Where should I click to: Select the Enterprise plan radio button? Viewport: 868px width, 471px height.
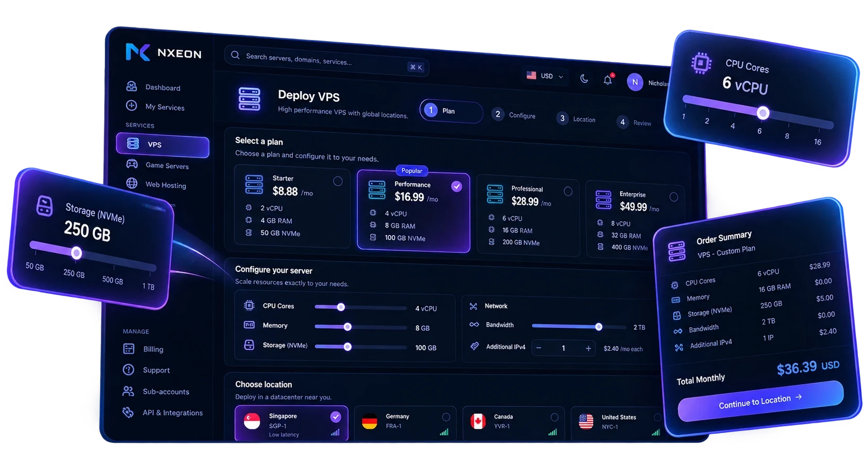[674, 197]
